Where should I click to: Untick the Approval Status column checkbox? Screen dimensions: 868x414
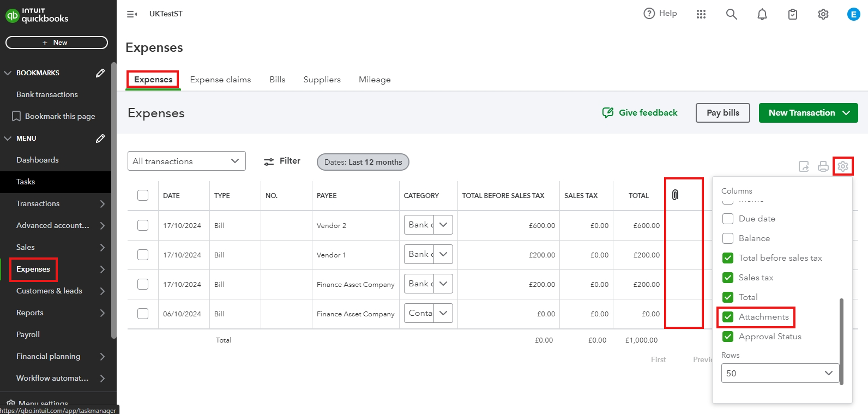(x=728, y=337)
